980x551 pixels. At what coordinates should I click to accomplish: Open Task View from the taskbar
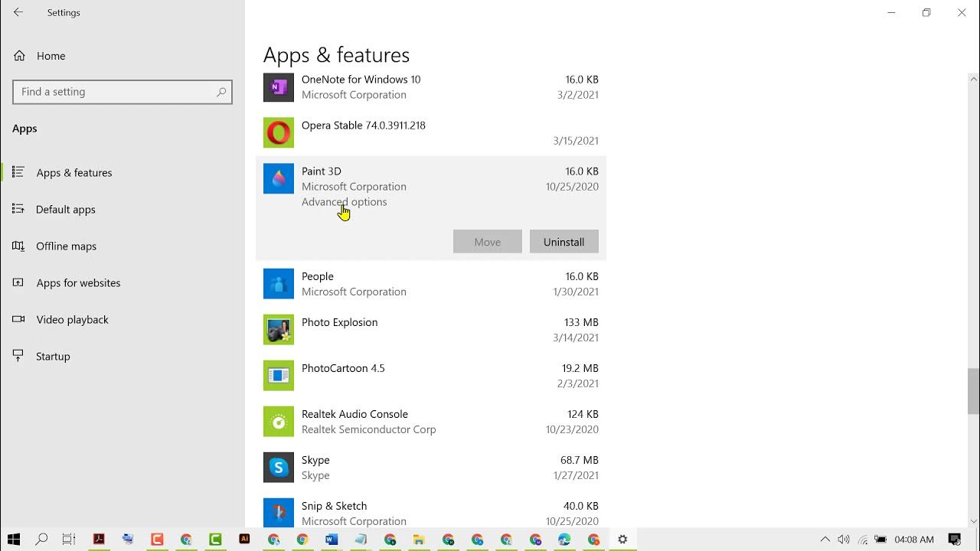click(69, 540)
